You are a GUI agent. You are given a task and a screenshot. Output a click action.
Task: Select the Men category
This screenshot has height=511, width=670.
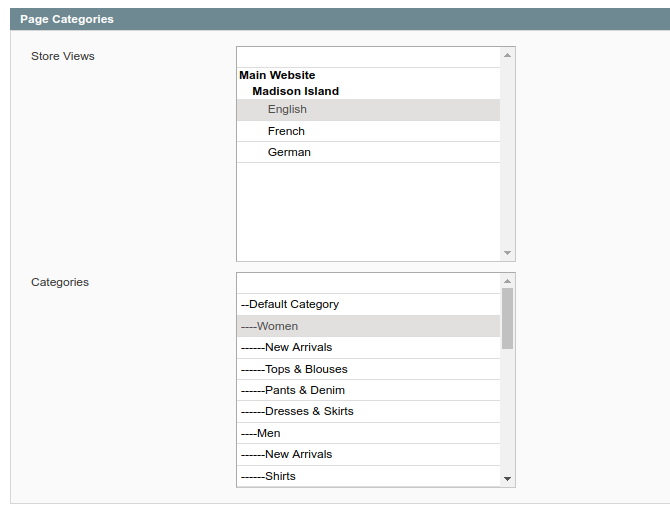pyautogui.click(x=260, y=433)
